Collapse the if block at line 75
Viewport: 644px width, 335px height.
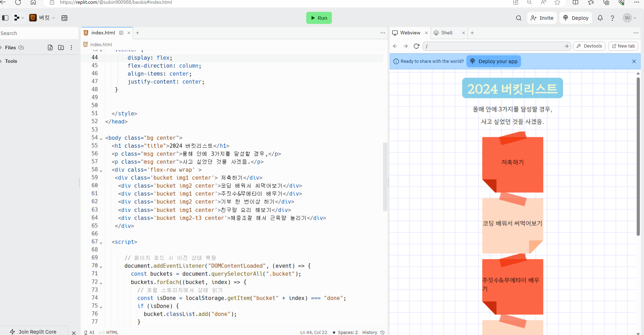point(101,307)
